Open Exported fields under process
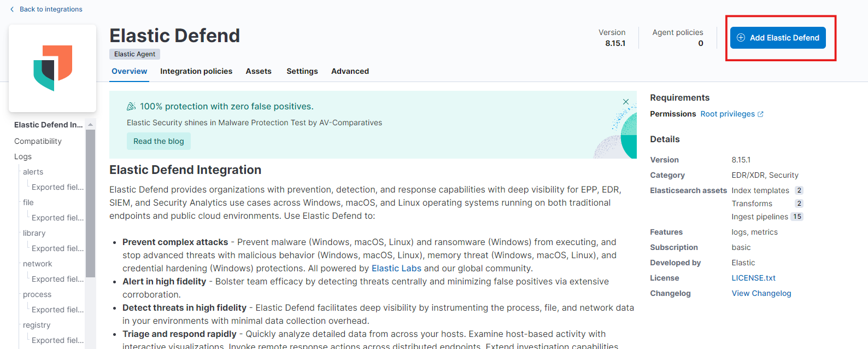The width and height of the screenshot is (868, 349). [x=57, y=310]
